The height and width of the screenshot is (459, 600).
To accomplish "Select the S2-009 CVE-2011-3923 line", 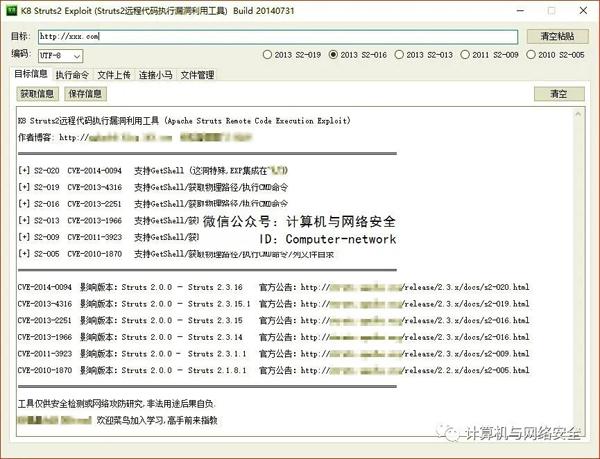I will tap(109, 237).
